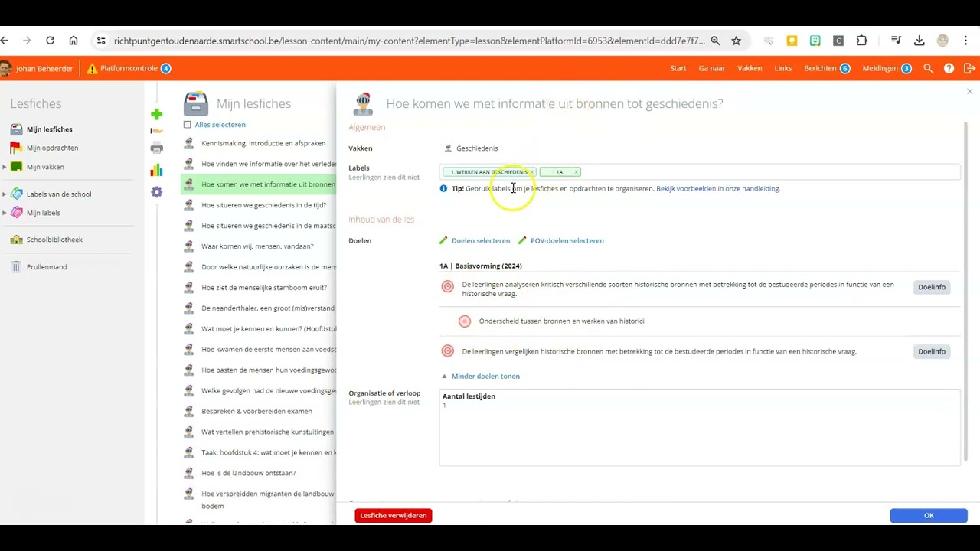This screenshot has height=551, width=980.
Task: Open the Ga naar menu
Action: coord(712,68)
